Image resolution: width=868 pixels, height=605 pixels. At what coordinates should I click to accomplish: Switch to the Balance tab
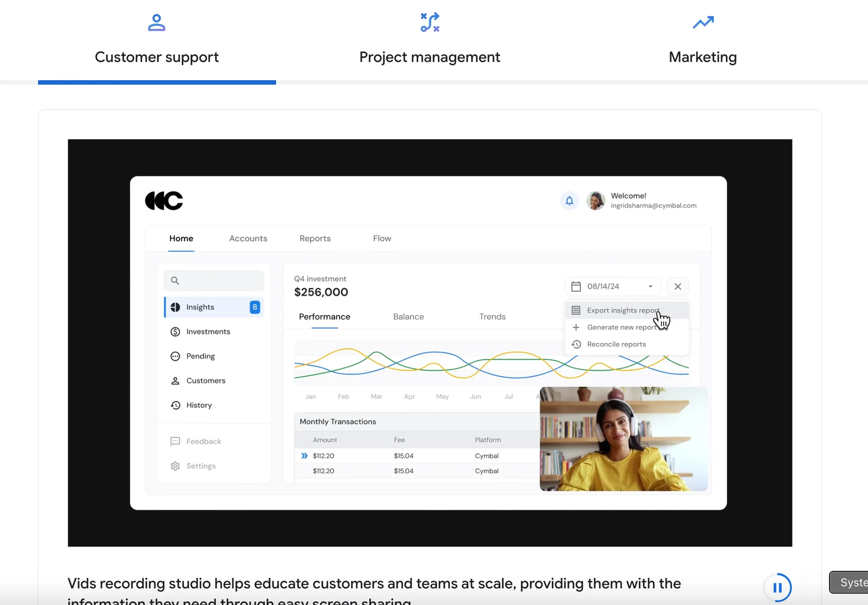[409, 317]
